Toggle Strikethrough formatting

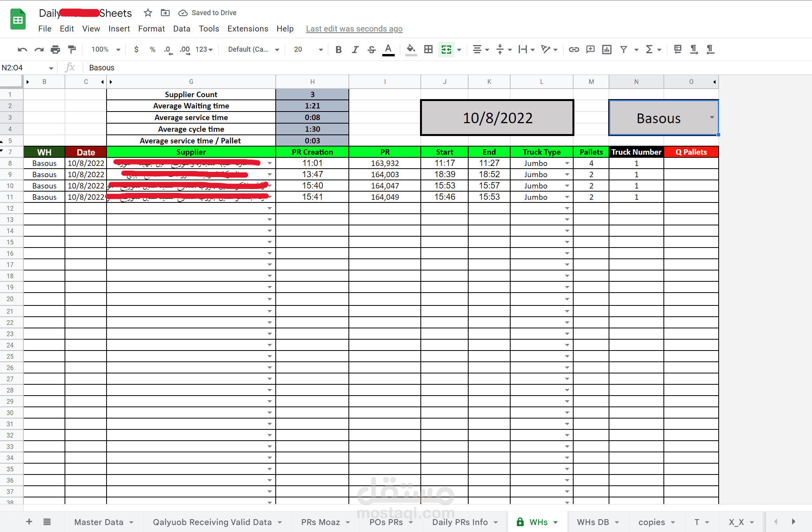tap(371, 49)
